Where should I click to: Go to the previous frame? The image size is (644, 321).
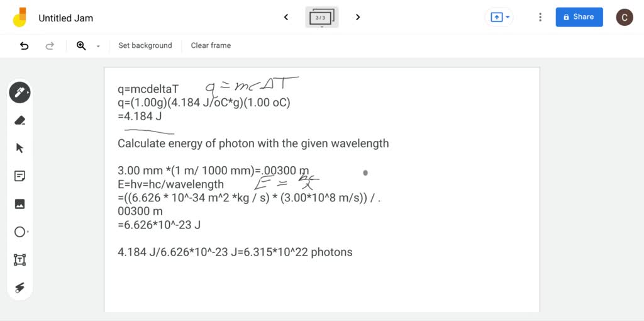286,17
